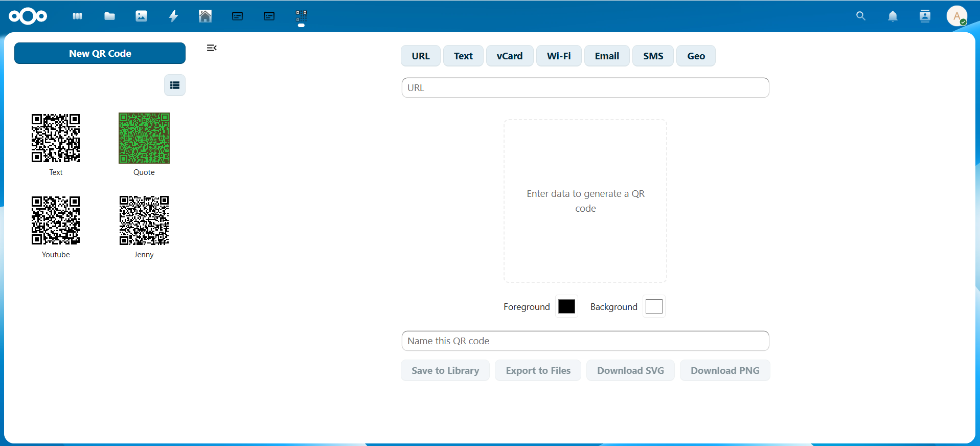Viewport: 980px width, 446px height.
Task: Select the vCard type tab
Action: pyautogui.click(x=510, y=56)
